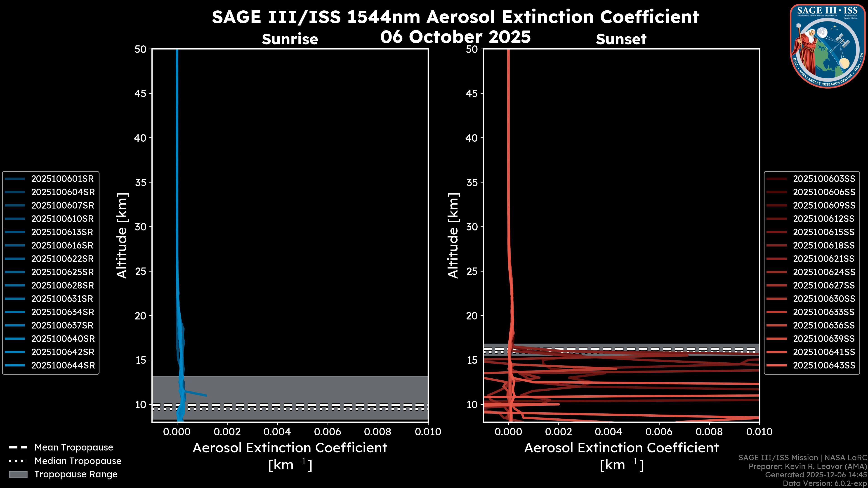Click the 2025100624SS legend label

pyautogui.click(x=824, y=272)
